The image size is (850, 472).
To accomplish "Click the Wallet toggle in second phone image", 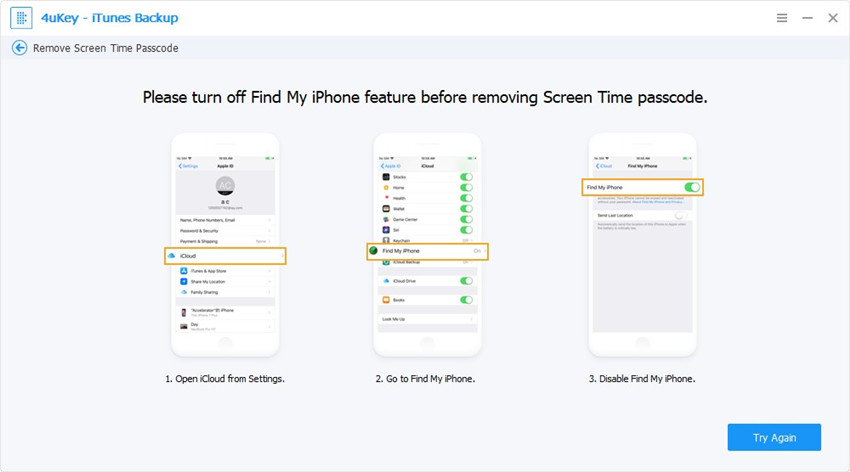I will 466,209.
